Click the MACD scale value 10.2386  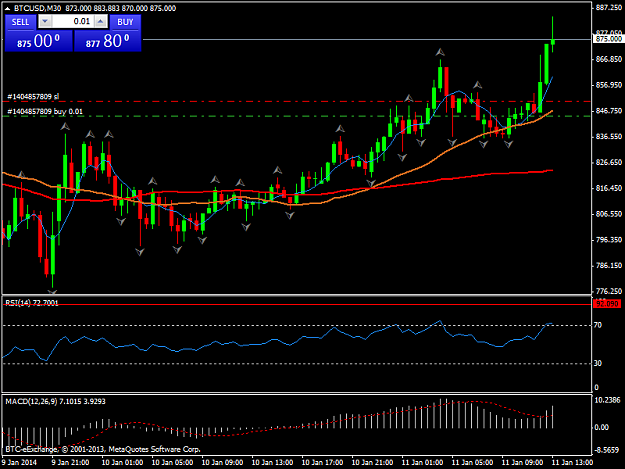coord(607,400)
